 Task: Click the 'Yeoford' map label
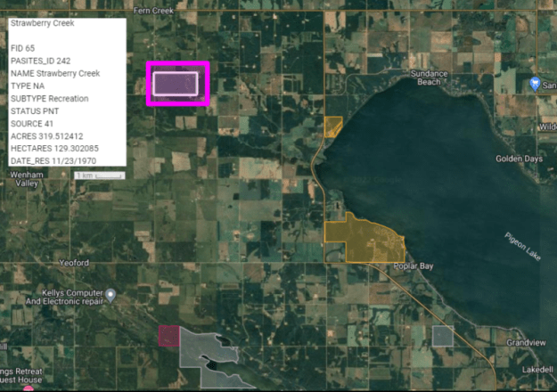click(x=74, y=263)
